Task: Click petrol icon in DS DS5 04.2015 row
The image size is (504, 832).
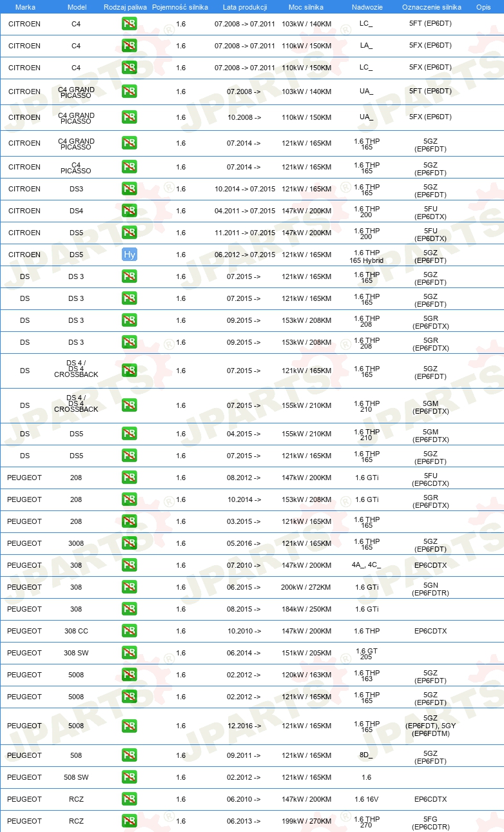Action: 130,434
